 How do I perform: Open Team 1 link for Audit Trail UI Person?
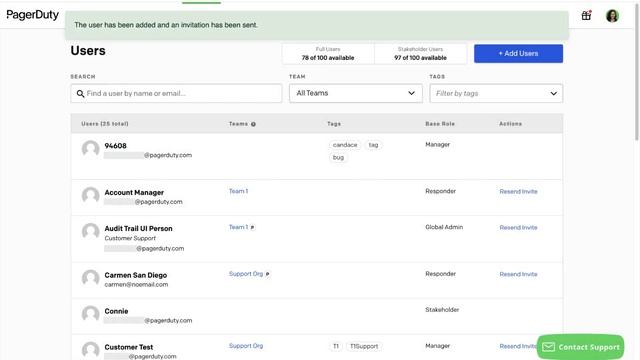point(238,227)
